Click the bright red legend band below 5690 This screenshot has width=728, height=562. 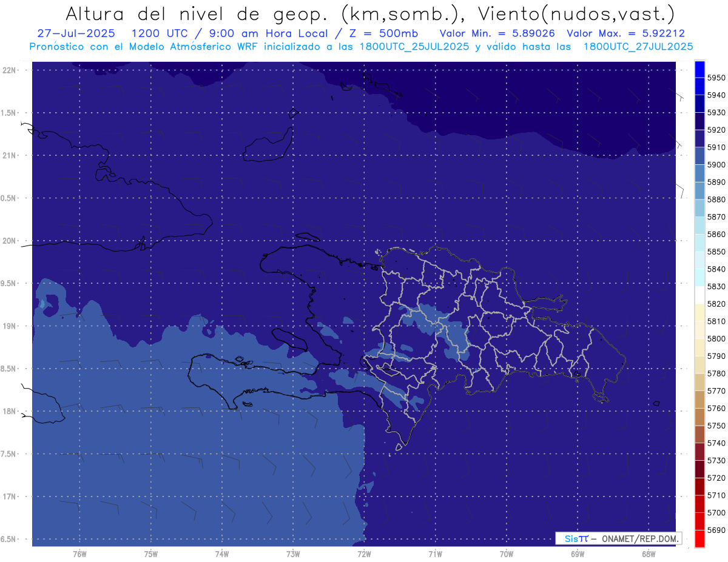click(x=699, y=538)
